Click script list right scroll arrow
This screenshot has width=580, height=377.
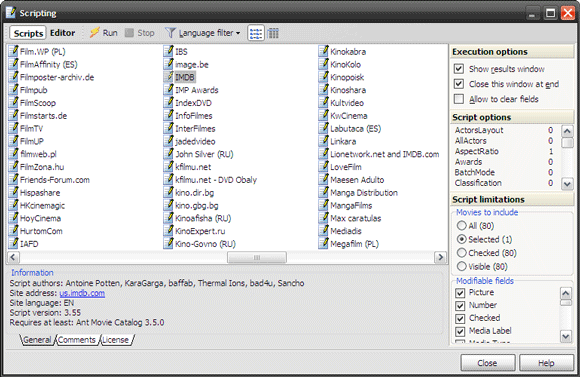(x=440, y=257)
